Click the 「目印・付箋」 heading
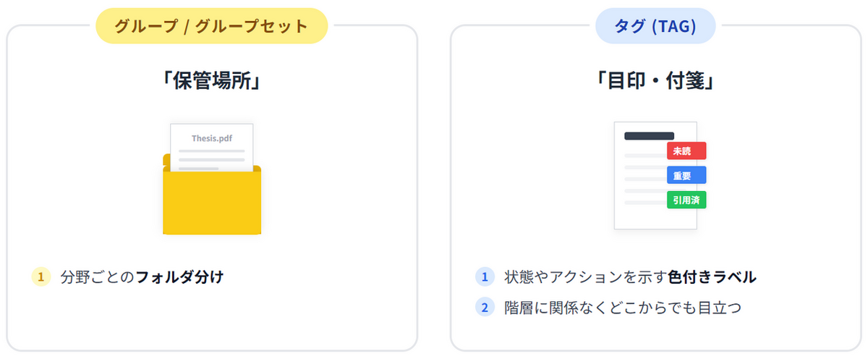This screenshot has height=359, width=868. coord(655,81)
